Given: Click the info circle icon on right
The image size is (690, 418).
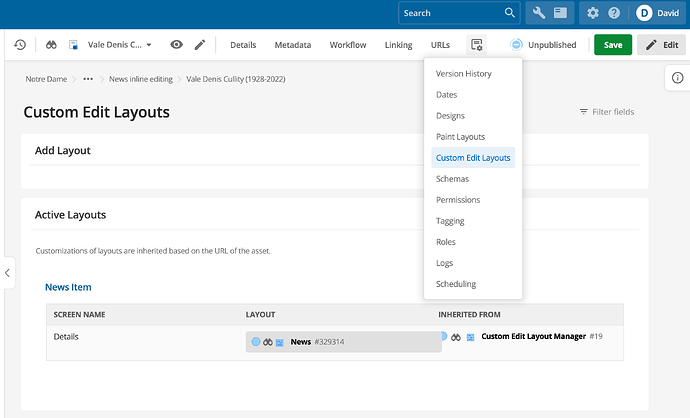Looking at the screenshot, I should click(677, 78).
